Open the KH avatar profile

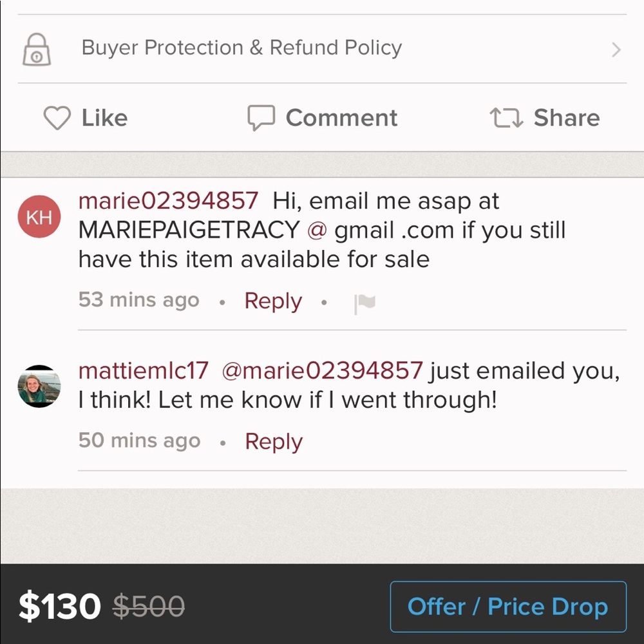[39, 216]
